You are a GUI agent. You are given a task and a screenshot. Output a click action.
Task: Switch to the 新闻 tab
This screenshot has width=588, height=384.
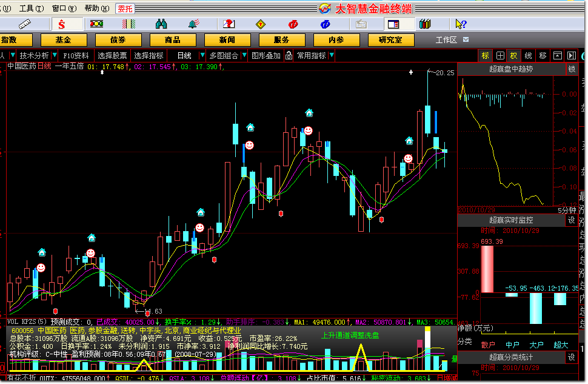[227, 40]
